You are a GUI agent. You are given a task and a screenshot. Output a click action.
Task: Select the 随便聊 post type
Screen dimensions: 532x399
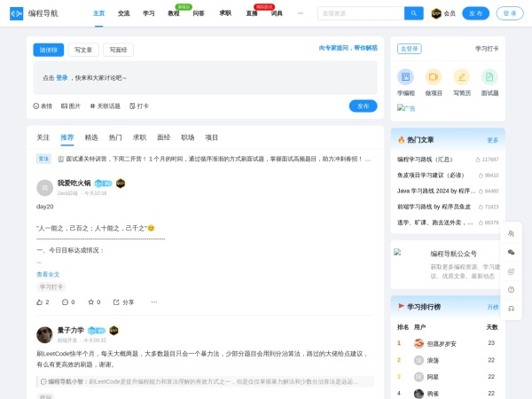[x=48, y=50]
